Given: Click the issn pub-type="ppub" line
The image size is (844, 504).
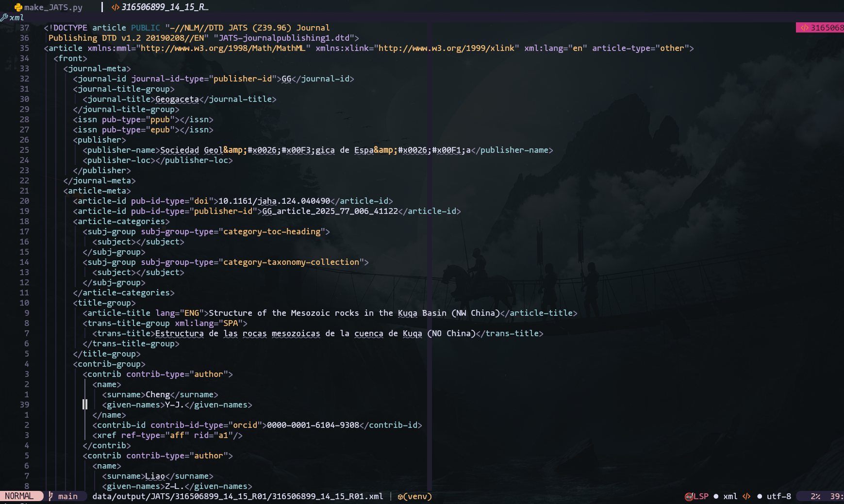Looking at the screenshot, I should tap(143, 119).
